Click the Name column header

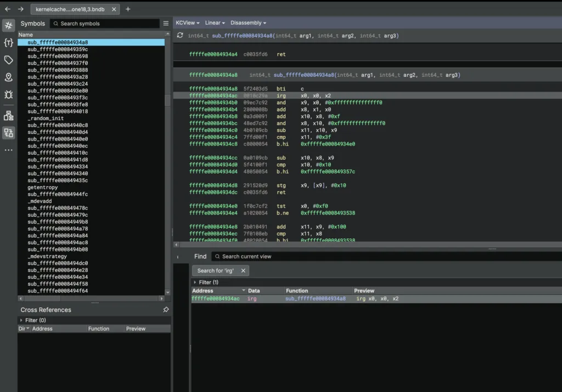[91, 35]
